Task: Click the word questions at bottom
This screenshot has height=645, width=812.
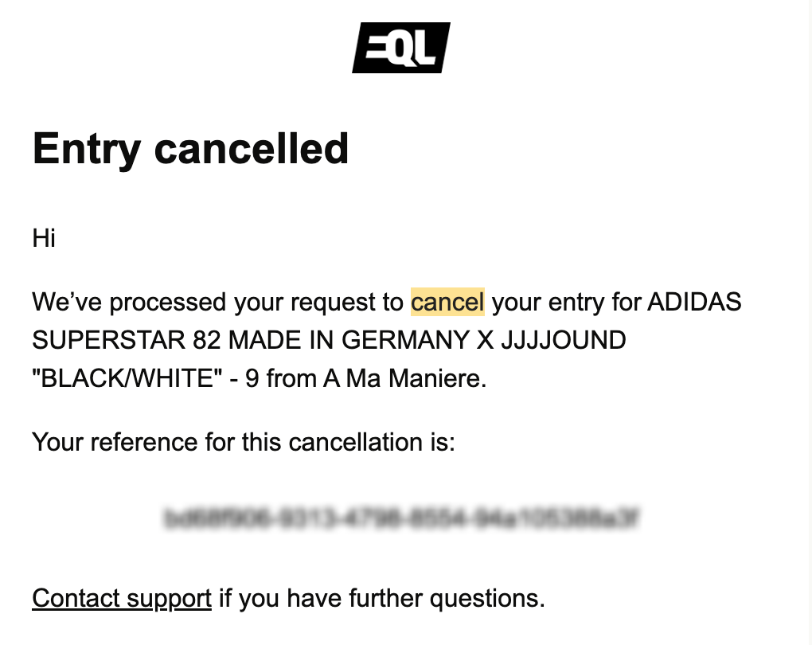Action: tap(487, 600)
